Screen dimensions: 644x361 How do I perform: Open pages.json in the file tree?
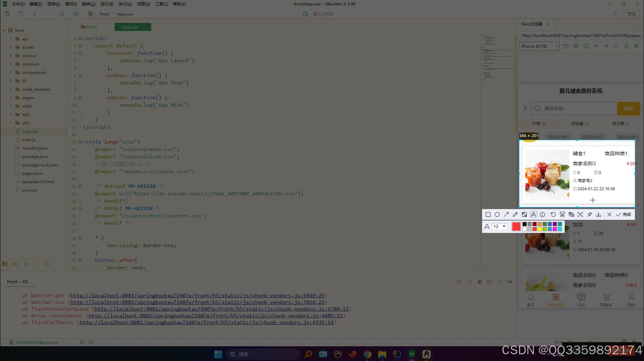33,173
